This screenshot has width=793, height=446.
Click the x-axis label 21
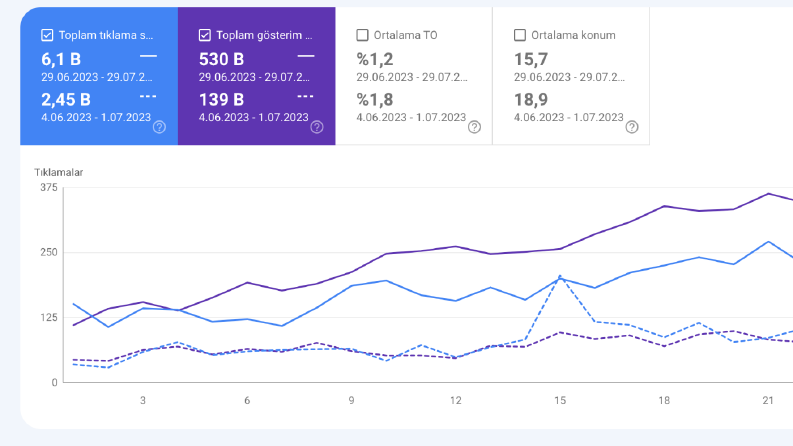point(768,400)
